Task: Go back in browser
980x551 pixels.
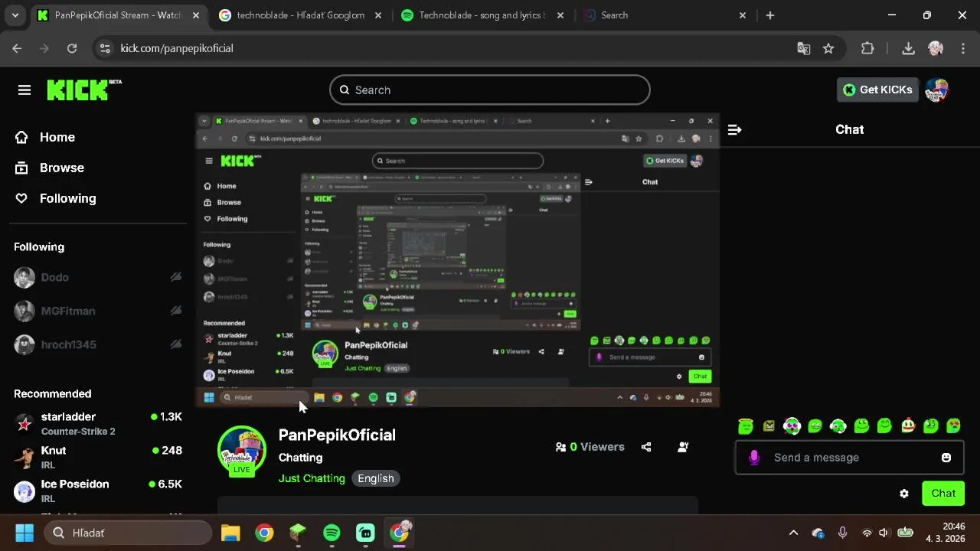Action: [17, 48]
